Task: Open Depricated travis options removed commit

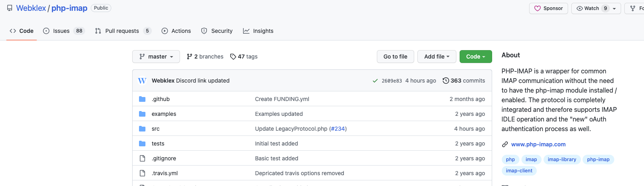Action: click(x=300, y=173)
